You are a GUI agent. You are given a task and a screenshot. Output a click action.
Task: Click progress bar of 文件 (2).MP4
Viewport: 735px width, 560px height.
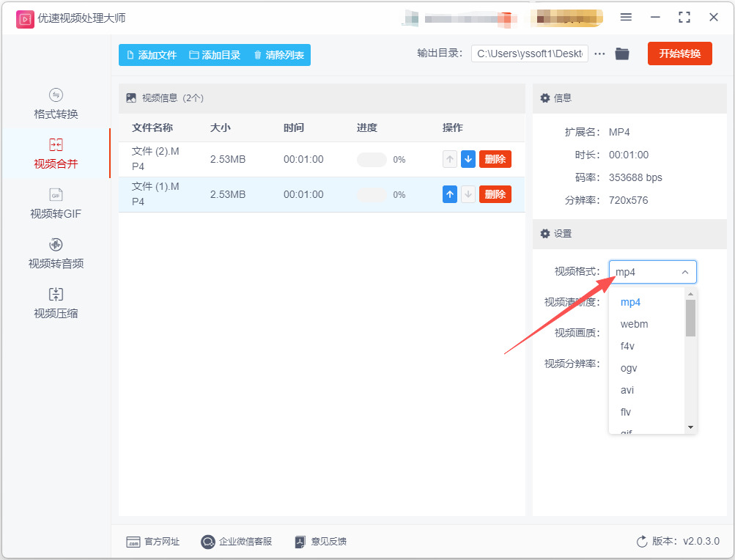point(372,160)
